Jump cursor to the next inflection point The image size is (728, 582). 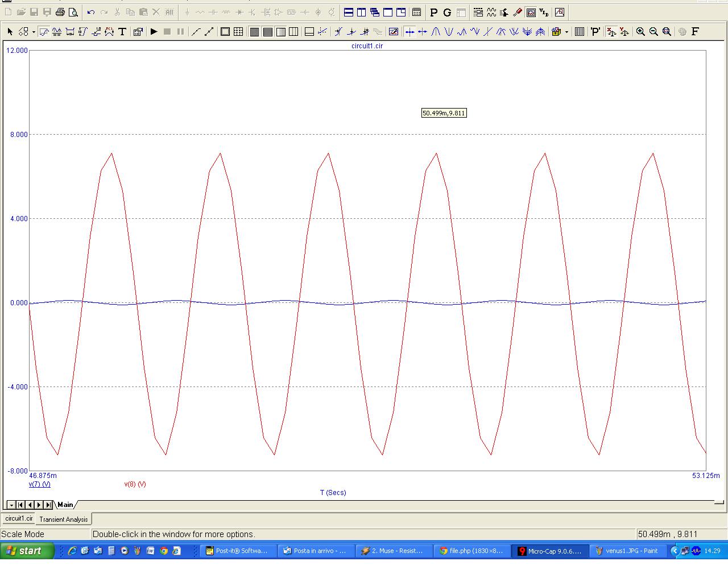pyautogui.click(x=488, y=32)
